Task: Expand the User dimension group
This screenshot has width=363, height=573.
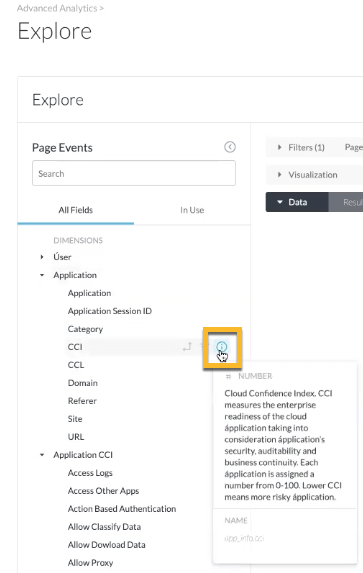Action: pyautogui.click(x=42, y=257)
